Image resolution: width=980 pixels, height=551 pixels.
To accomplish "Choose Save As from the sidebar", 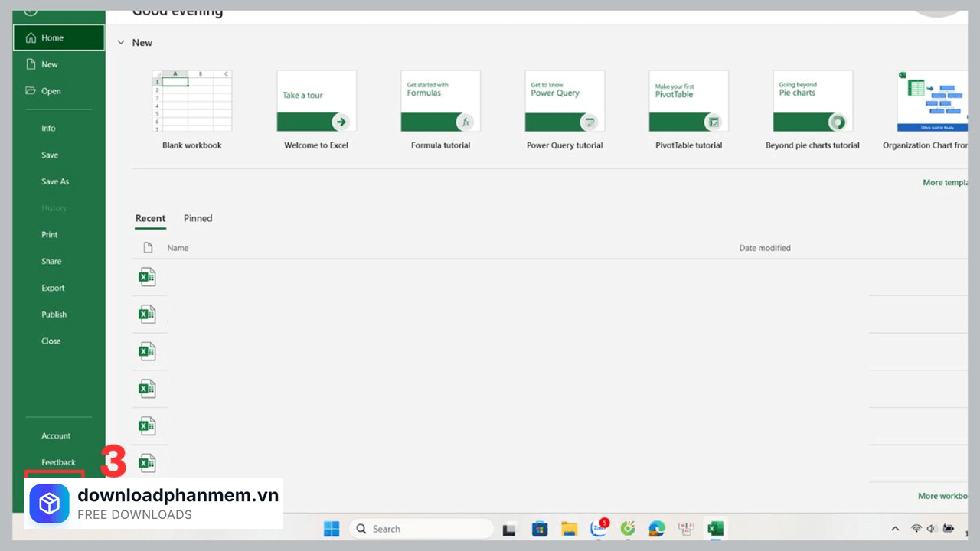I will pos(55,181).
